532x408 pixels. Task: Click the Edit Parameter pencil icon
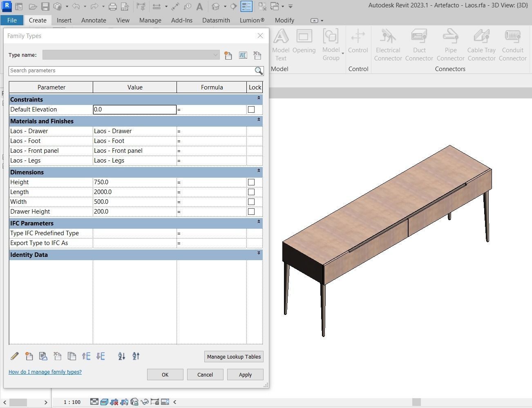point(15,356)
